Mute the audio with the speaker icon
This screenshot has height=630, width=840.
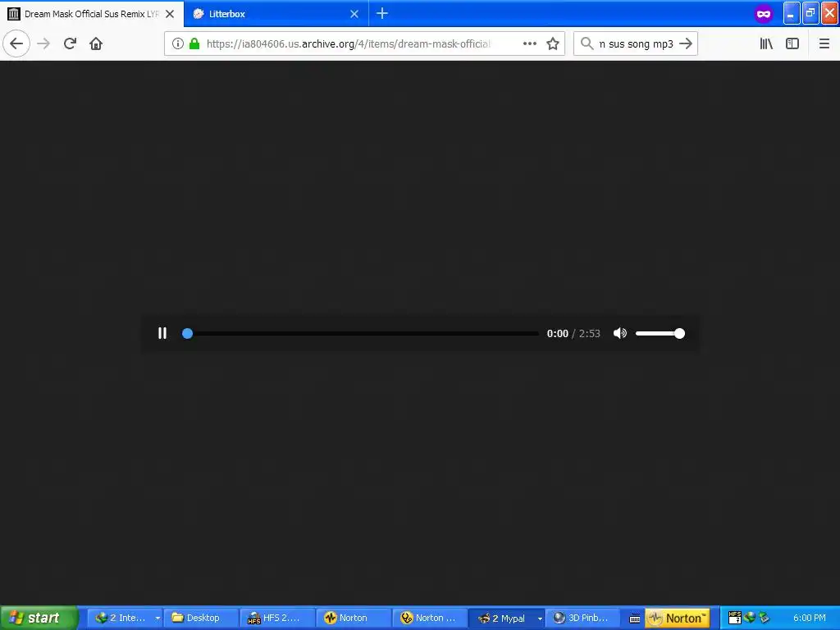620,333
